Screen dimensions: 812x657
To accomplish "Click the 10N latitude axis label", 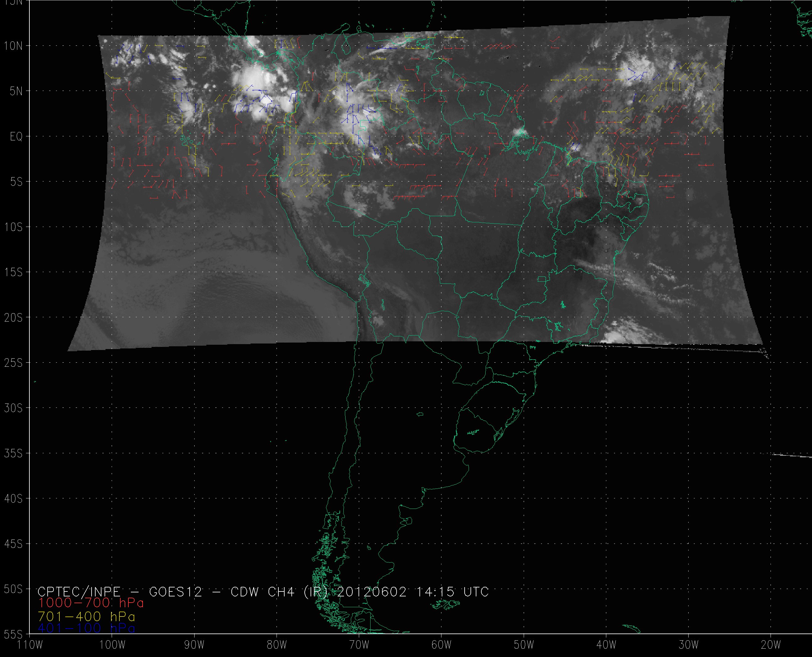I will coord(13,46).
